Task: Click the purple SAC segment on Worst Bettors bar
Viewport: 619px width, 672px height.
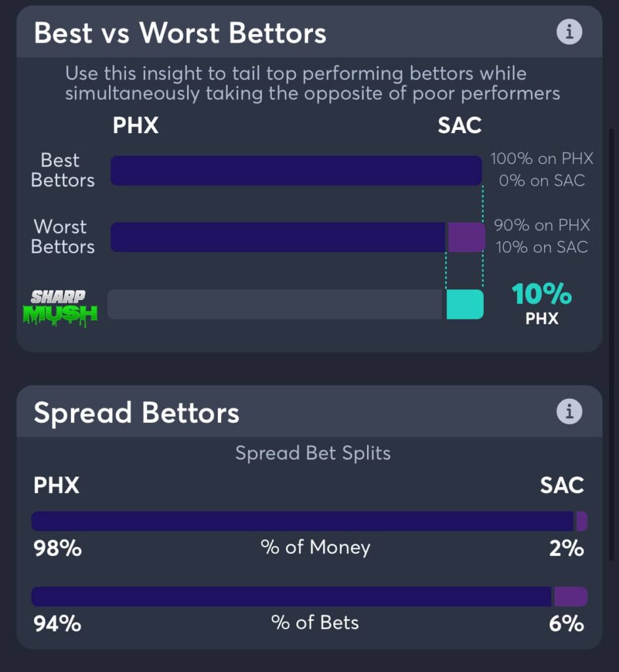Action: click(x=465, y=237)
